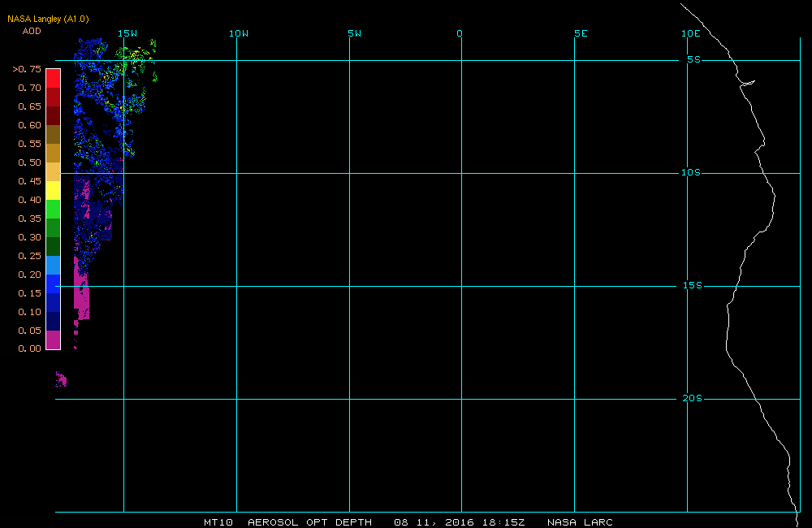Click the 10S latitude label
Image resolution: width=812 pixels, height=528 pixels.
(x=691, y=172)
